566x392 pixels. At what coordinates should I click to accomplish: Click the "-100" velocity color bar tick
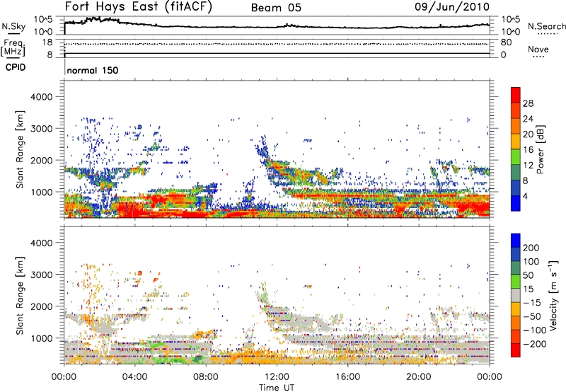pos(535,330)
